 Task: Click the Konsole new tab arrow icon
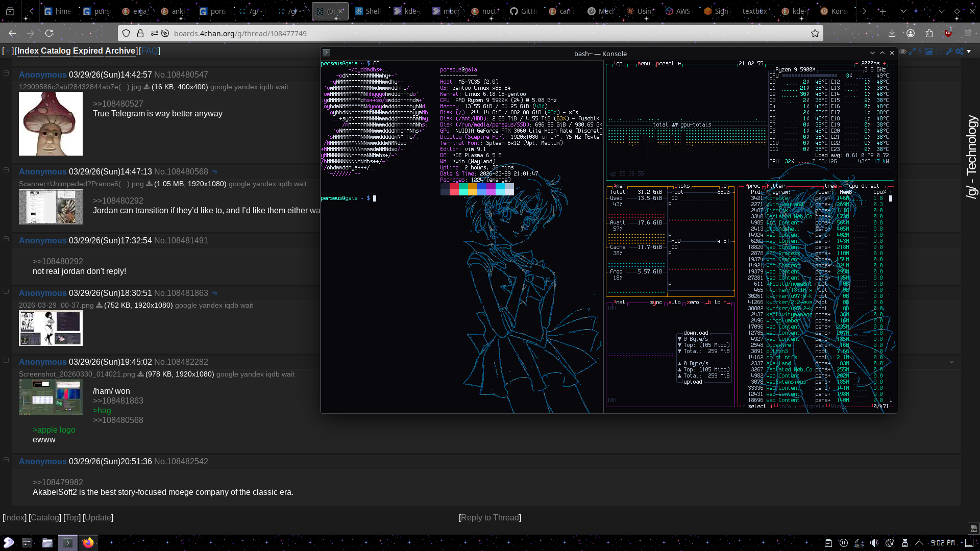327,53
